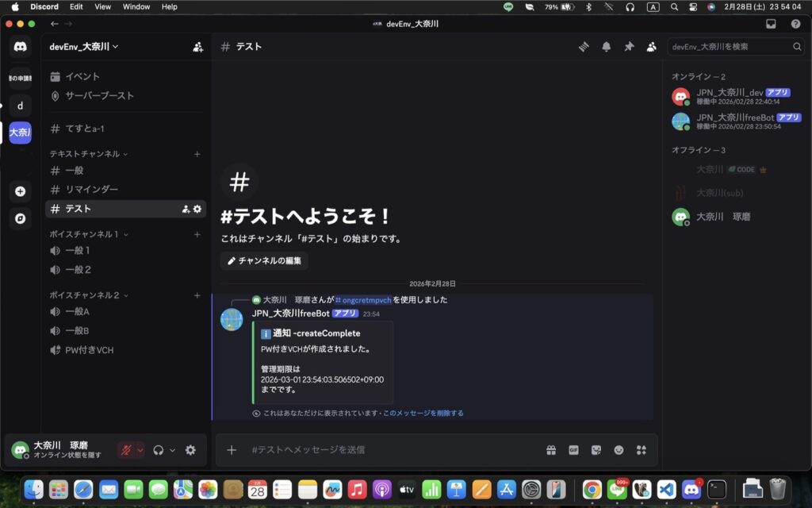
Task: Select the リマインダー text channel
Action: click(x=91, y=190)
